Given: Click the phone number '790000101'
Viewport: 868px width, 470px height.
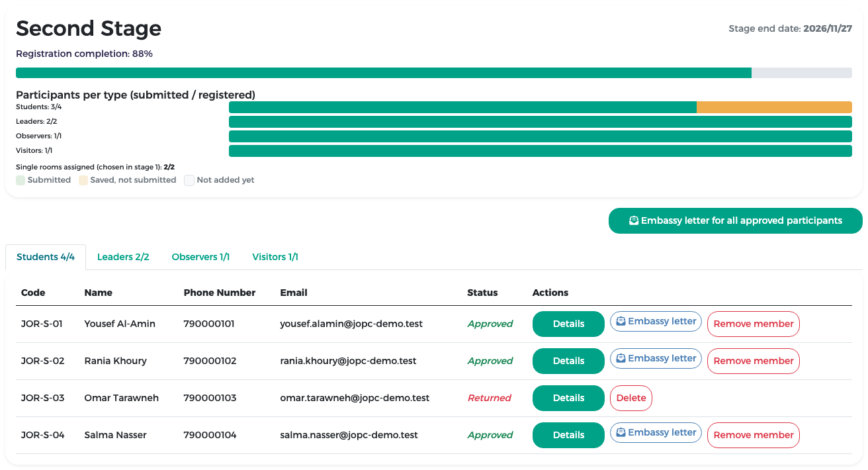Looking at the screenshot, I should point(209,324).
